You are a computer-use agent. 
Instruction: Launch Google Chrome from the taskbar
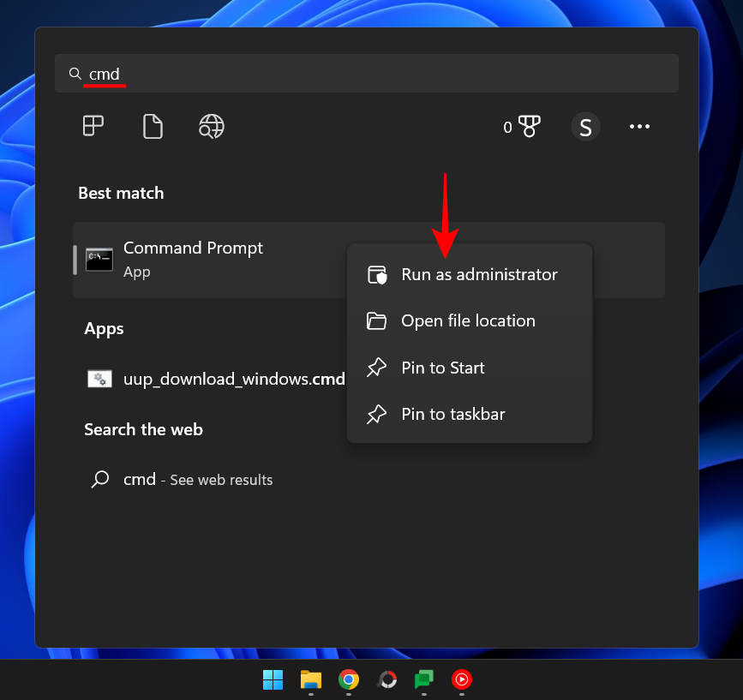click(349, 679)
